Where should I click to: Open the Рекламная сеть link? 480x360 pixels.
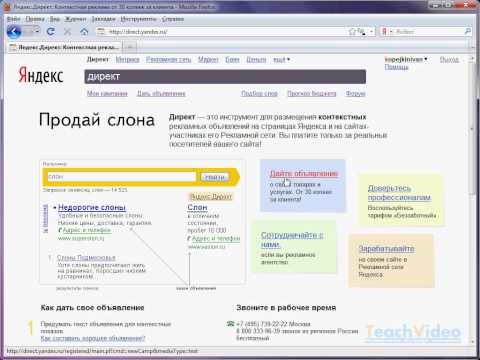tap(168, 60)
